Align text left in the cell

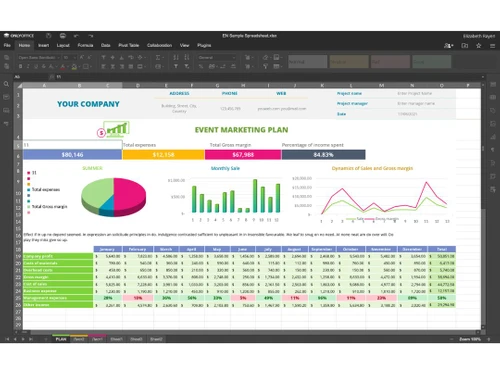click(x=104, y=66)
